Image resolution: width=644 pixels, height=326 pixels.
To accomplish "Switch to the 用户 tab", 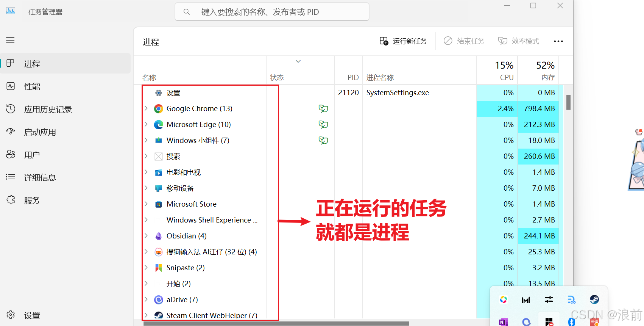I will [x=65, y=155].
